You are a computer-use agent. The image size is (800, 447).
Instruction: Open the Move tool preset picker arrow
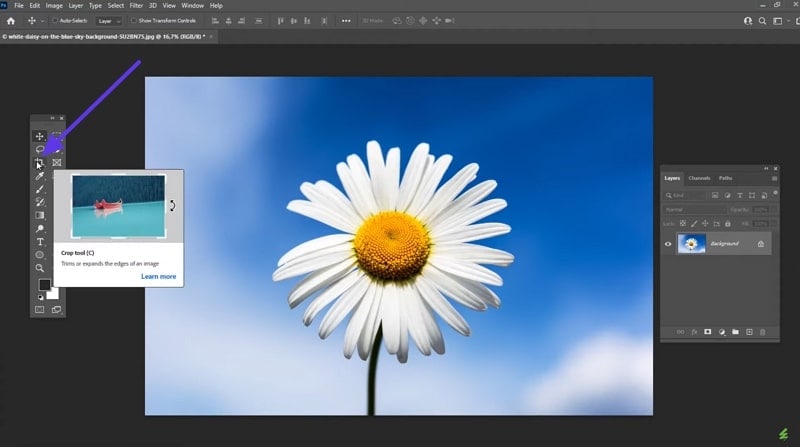click(42, 21)
